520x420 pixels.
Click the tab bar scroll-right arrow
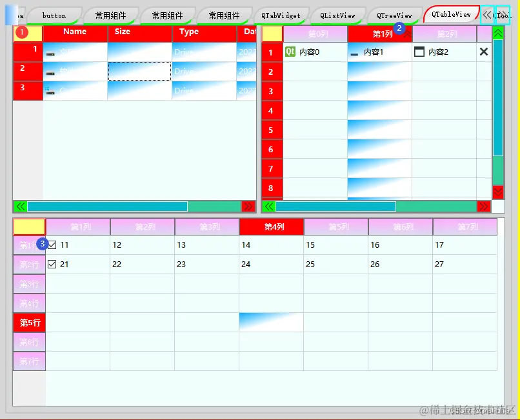pos(503,15)
